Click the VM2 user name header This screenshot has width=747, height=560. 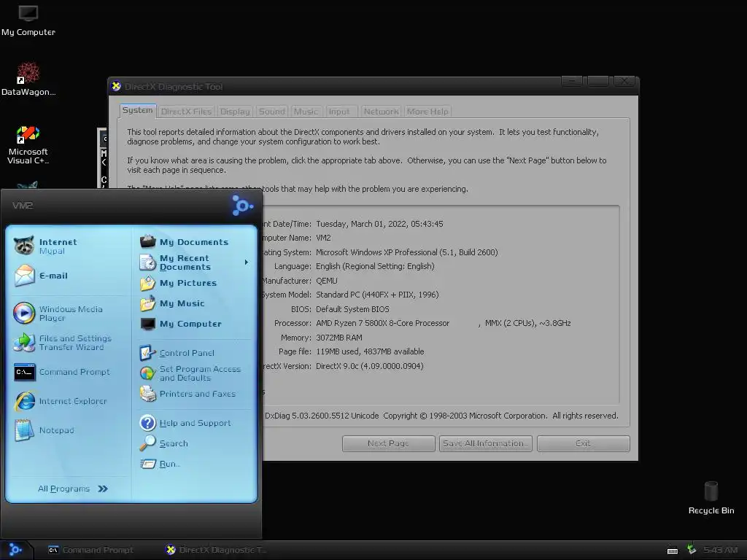(x=23, y=205)
